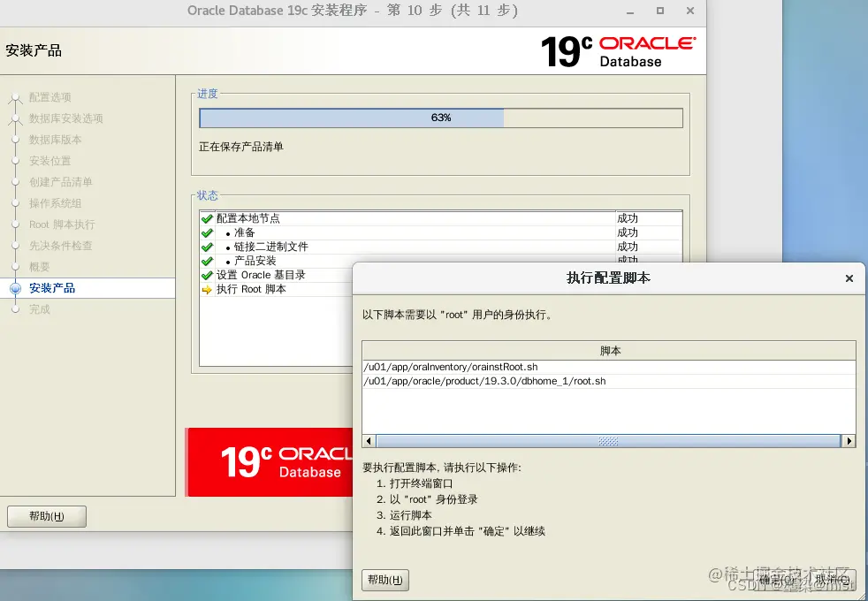Go to the 操作系统组 step
868x601 pixels.
[56, 203]
